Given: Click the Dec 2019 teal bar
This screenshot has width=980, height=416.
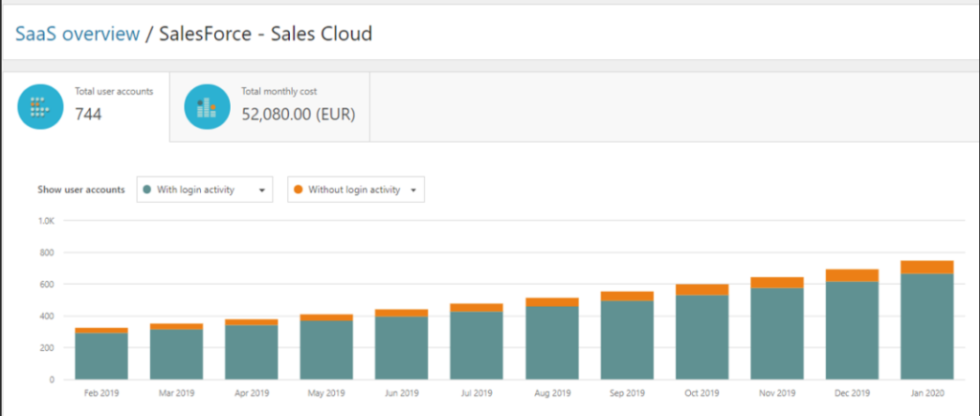Looking at the screenshot, I should (x=852, y=331).
